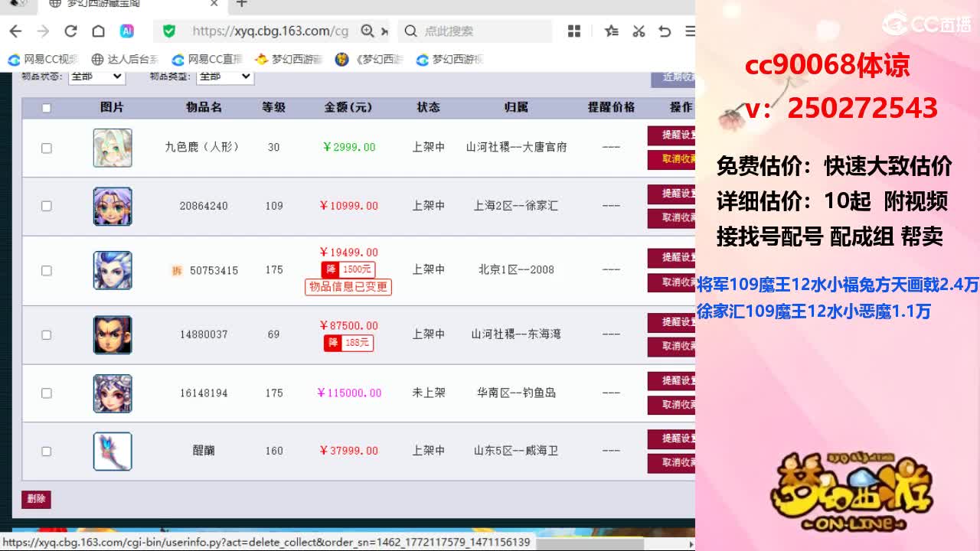Viewport: 980px width, 551px height.
Task: Click the browser forward arrow
Action: coord(43,31)
